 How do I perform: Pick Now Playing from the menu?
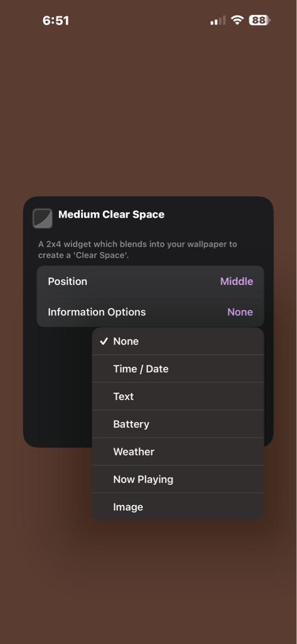(x=178, y=479)
